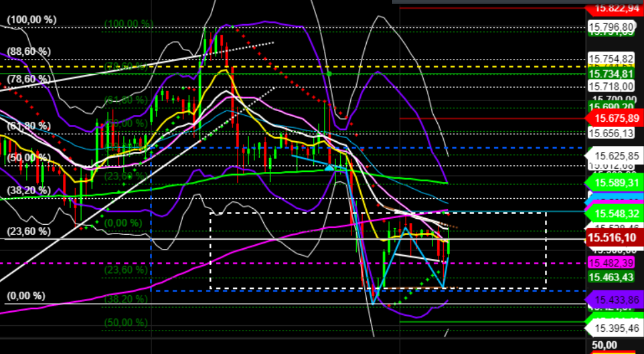This screenshot has width=644, height=354.
Task: Select the white 15.796,80 price label
Action: [611, 27]
